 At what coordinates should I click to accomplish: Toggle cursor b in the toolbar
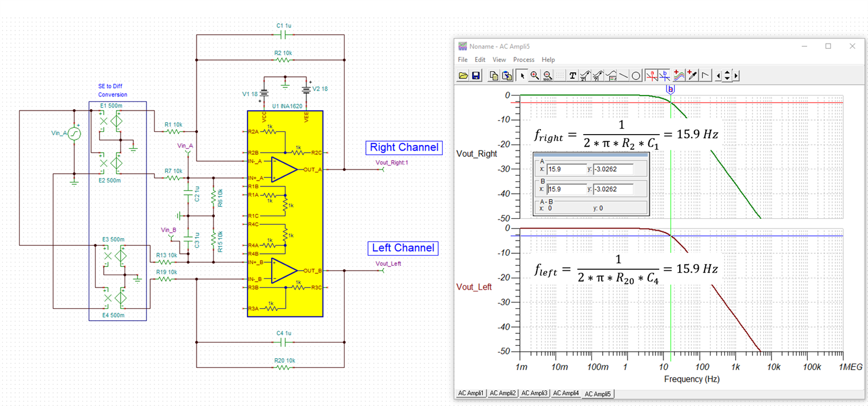point(664,75)
